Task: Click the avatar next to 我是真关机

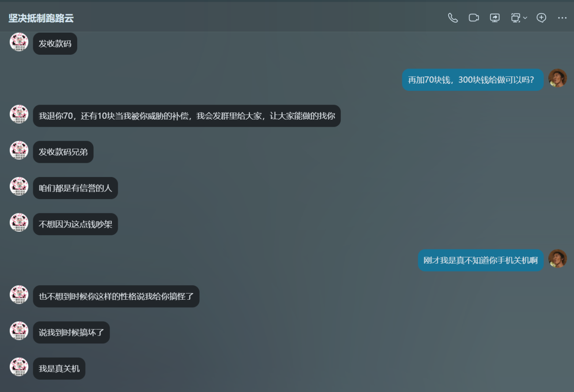Action: (x=19, y=367)
